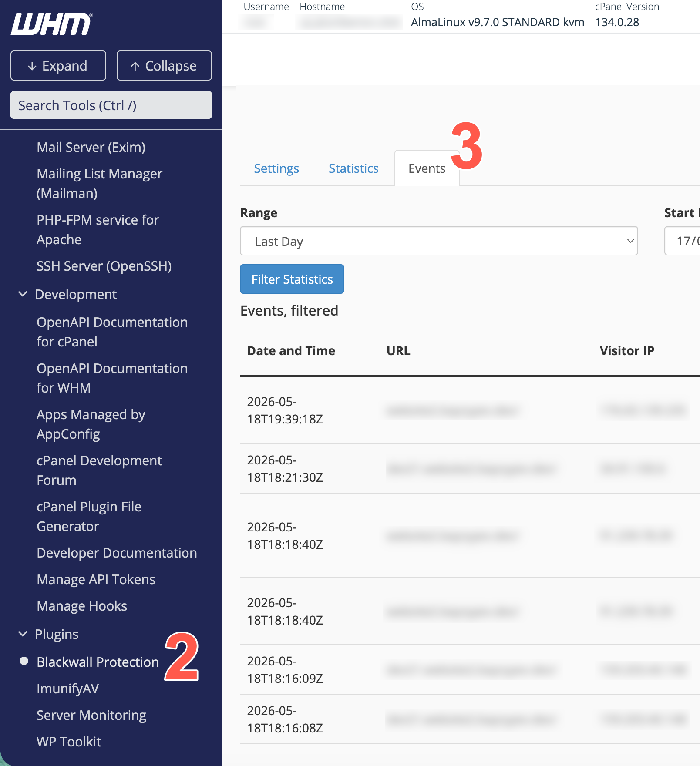Open the ImunifyAV plugin

click(x=67, y=689)
